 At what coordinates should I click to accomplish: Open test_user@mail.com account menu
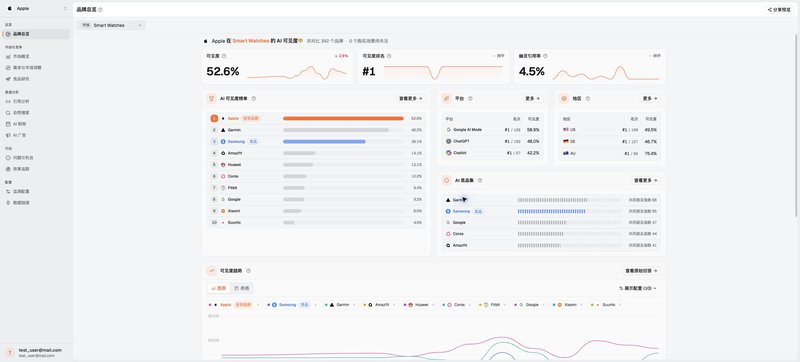36,352
